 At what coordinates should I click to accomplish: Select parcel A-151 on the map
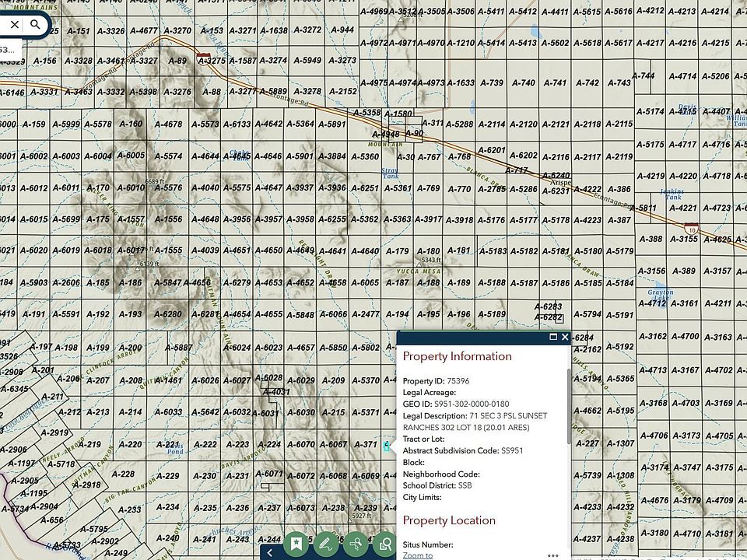(x=78, y=31)
